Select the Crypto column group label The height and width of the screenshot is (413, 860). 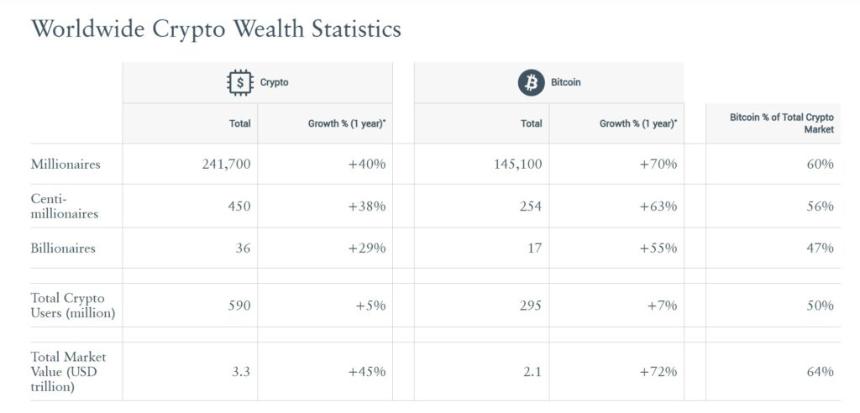274,83
